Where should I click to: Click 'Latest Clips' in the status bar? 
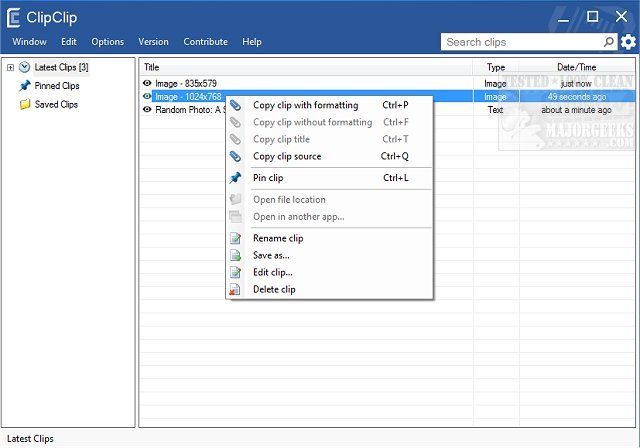pyautogui.click(x=30, y=439)
